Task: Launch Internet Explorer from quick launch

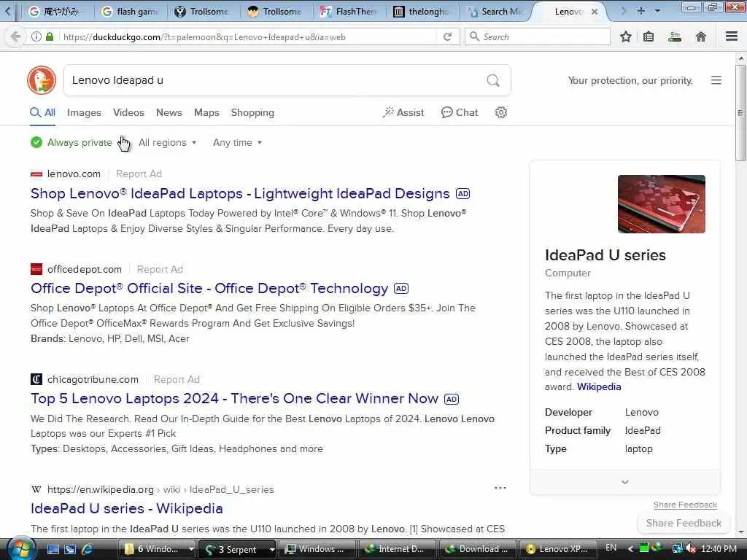Action: (88, 549)
